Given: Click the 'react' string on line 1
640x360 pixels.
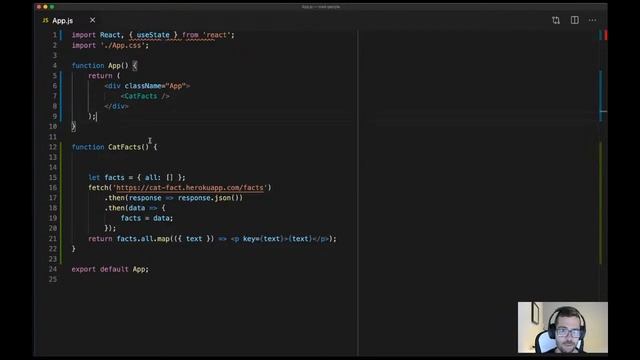Looking at the screenshot, I should (217, 35).
